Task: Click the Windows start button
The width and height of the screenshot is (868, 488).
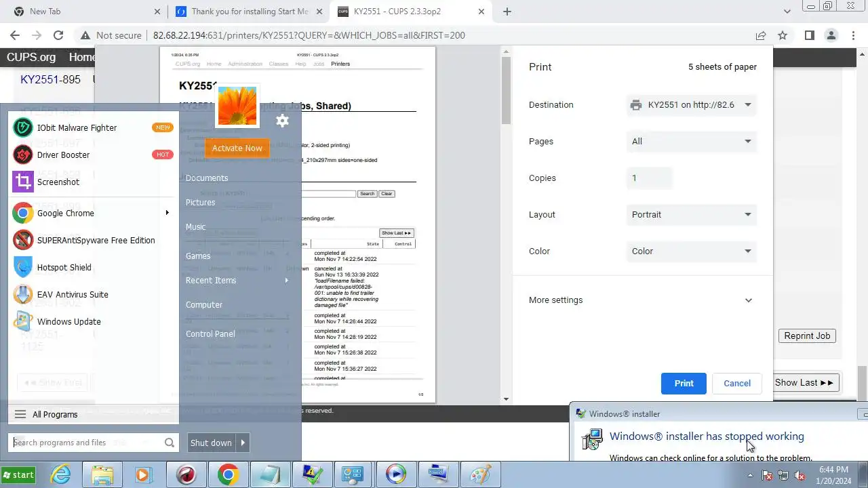Action: pyautogui.click(x=18, y=474)
